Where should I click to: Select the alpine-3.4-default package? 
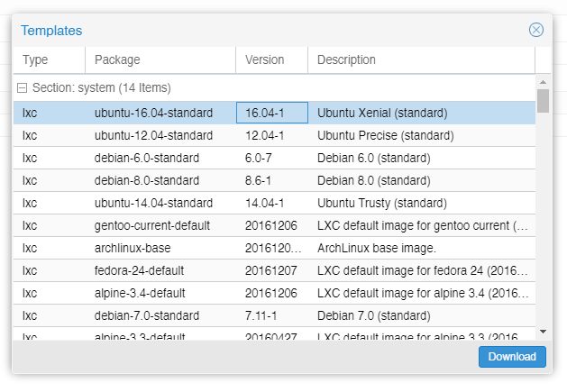tap(140, 293)
